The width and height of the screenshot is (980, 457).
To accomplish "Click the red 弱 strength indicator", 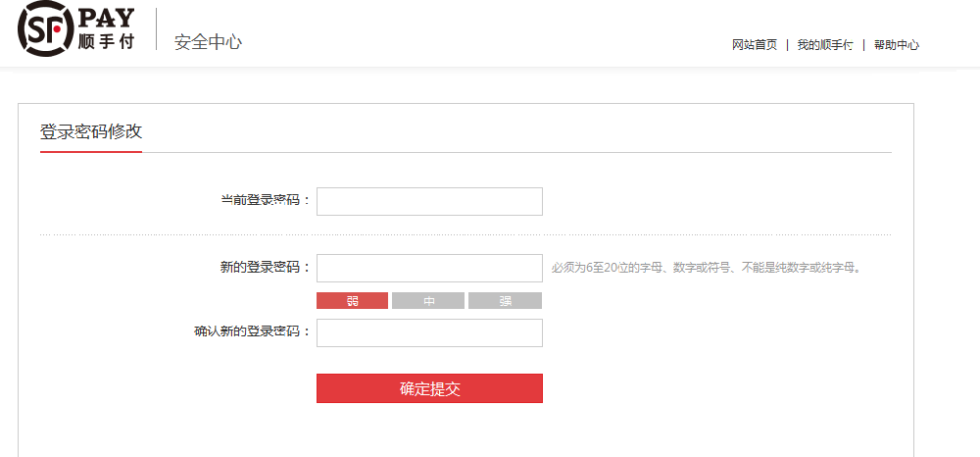I will coord(353,301).
